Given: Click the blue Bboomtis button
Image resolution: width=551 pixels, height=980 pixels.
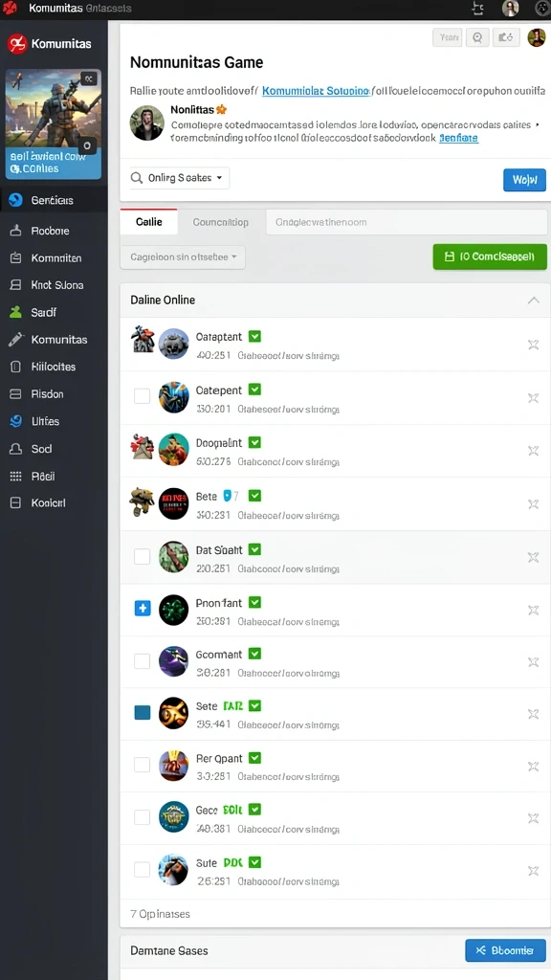Looking at the screenshot, I should point(505,950).
